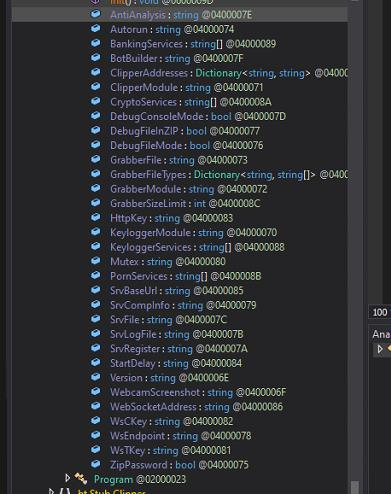The image size is (391, 494).
Task: Select the WsEndpoint string field
Action: click(180, 436)
